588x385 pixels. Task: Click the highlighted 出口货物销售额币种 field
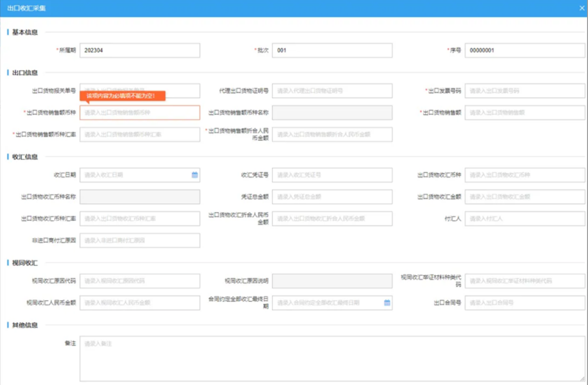(x=139, y=113)
